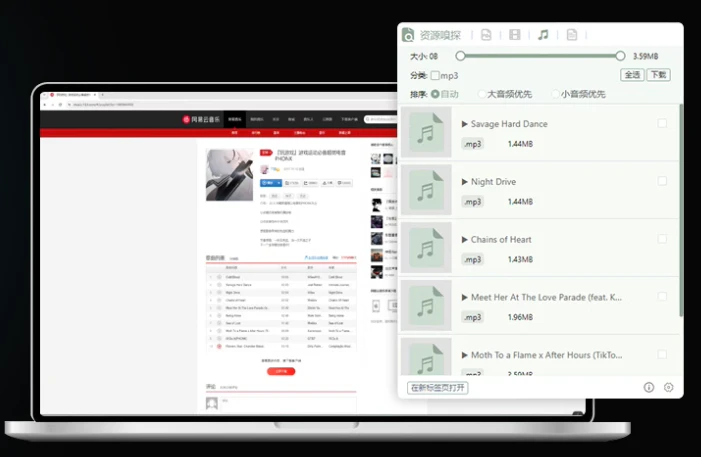
Task: Click the 资源嗅探 logo icon
Action: click(408, 35)
